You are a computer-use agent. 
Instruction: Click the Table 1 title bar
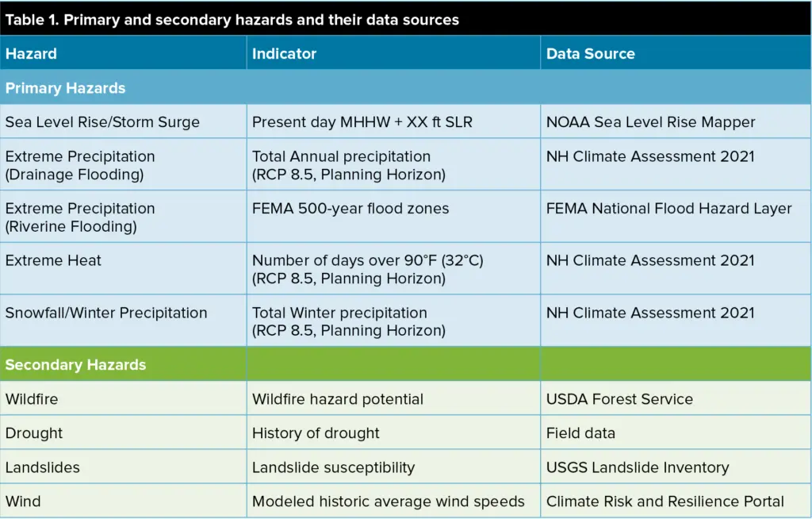coord(406,19)
